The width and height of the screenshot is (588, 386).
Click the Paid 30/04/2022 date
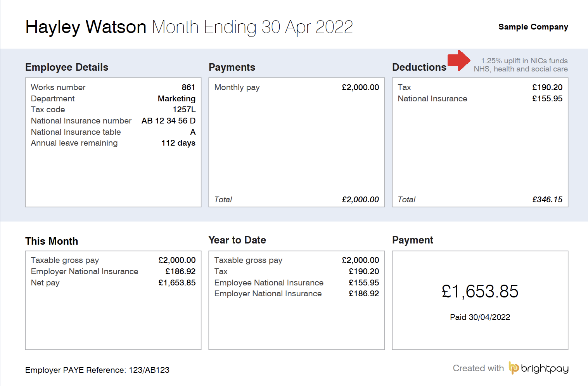pyautogui.click(x=480, y=317)
